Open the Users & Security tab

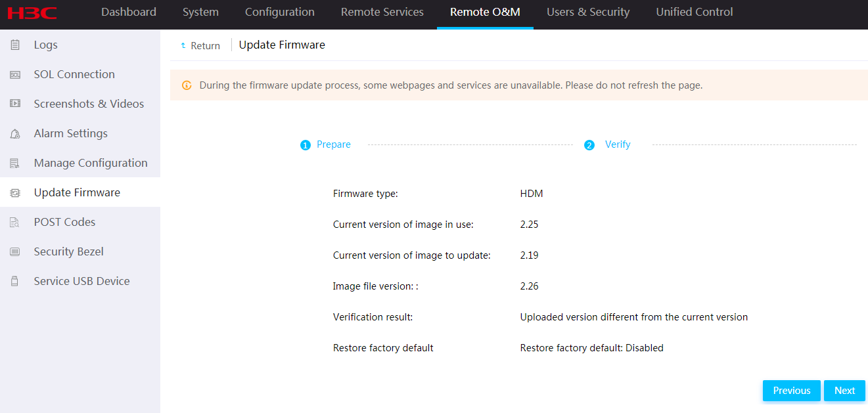[x=588, y=12]
